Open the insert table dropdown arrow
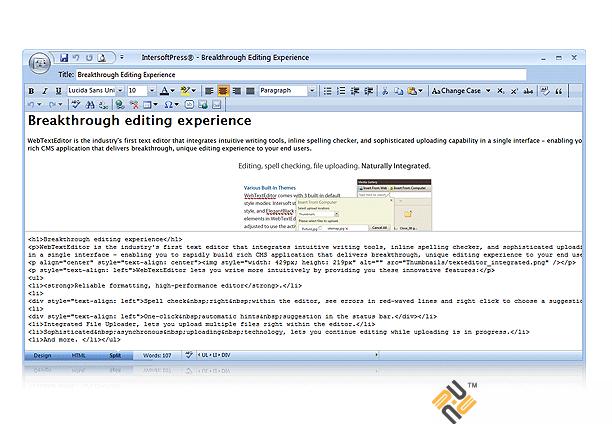 (155, 105)
